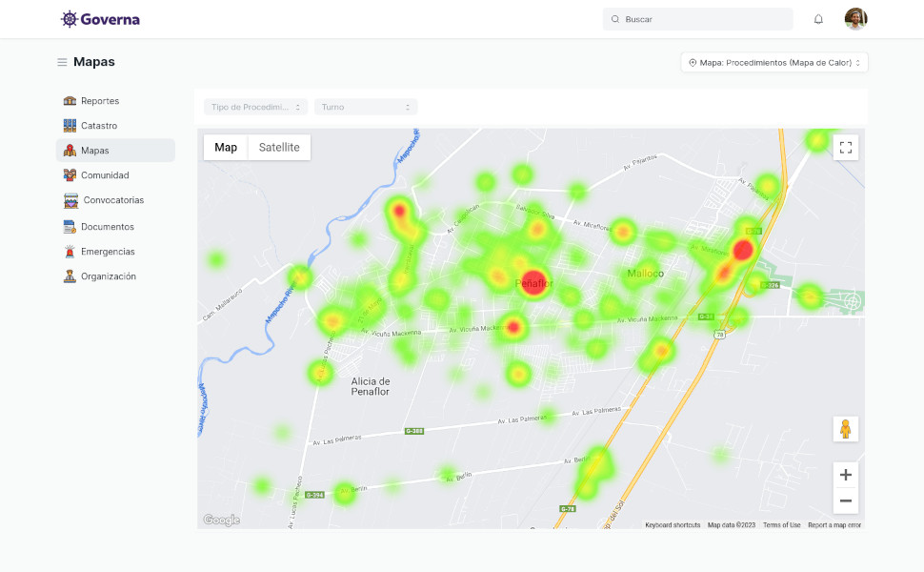Screen dimensions: 924x572
Task: Select the Map view type
Action: [x=226, y=148]
